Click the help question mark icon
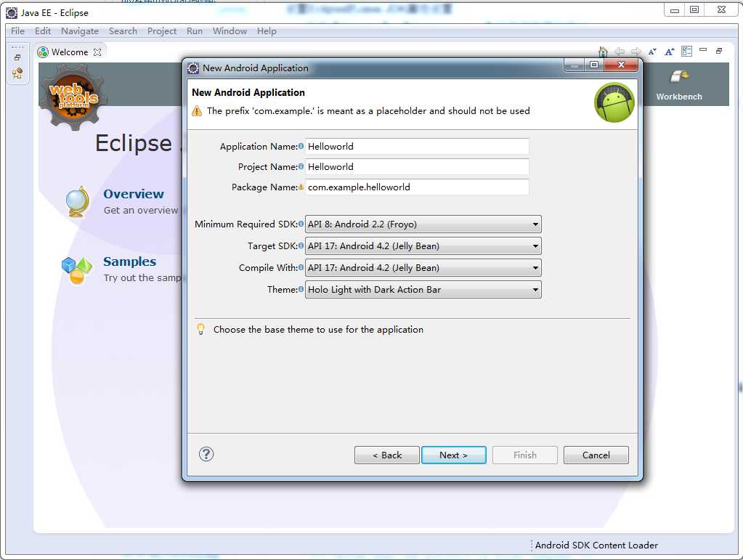The width and height of the screenshot is (743, 560). click(206, 455)
